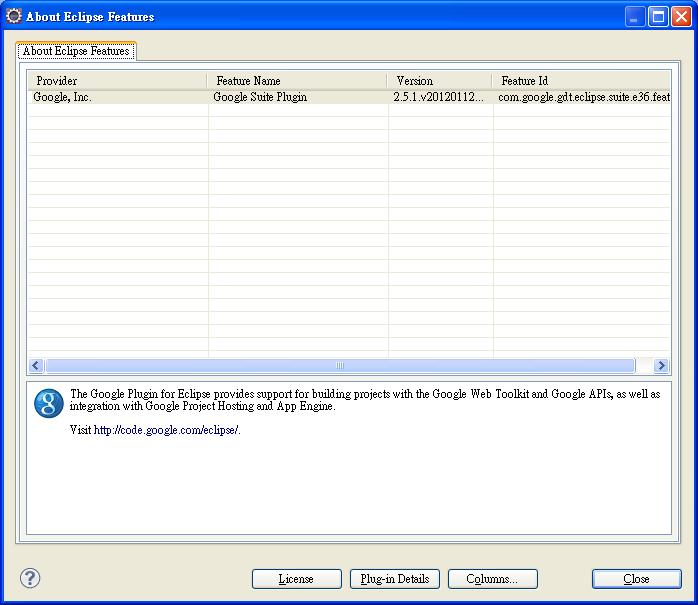Click the horizontal scrollbar right arrow
Image resolution: width=698 pixels, height=605 pixels.
[x=661, y=365]
